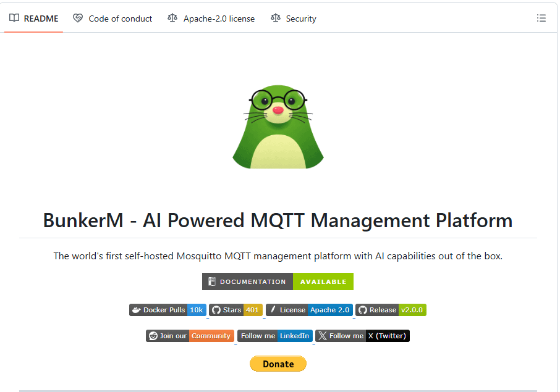Click the book icon beside README
560x392 pixels.
click(14, 18)
